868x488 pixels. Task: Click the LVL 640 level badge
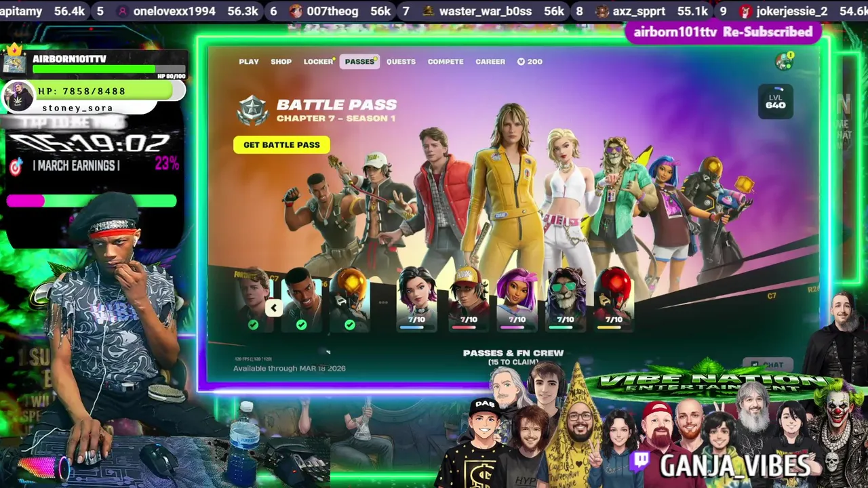(x=775, y=102)
